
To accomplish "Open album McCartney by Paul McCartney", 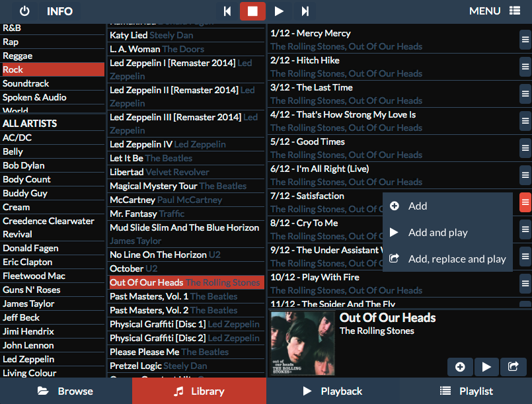I will tap(186, 200).
